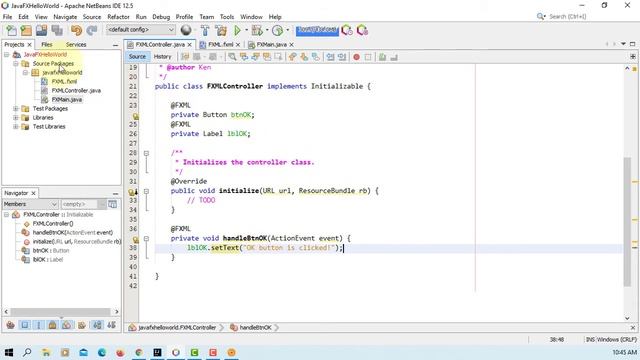Toggle Show Inherited Members in Navigator
640x360 pixels.
pyautogui.click(x=10, y=325)
